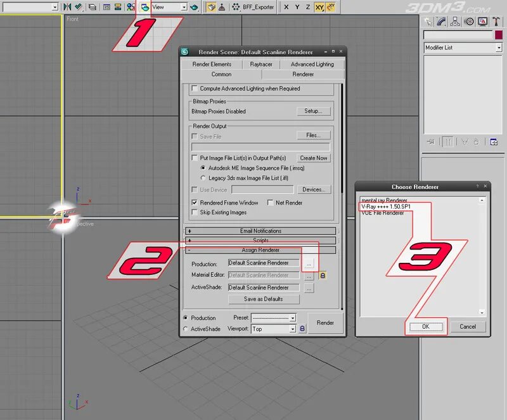Open the Utilities hammer panel tab

[x=496, y=22]
